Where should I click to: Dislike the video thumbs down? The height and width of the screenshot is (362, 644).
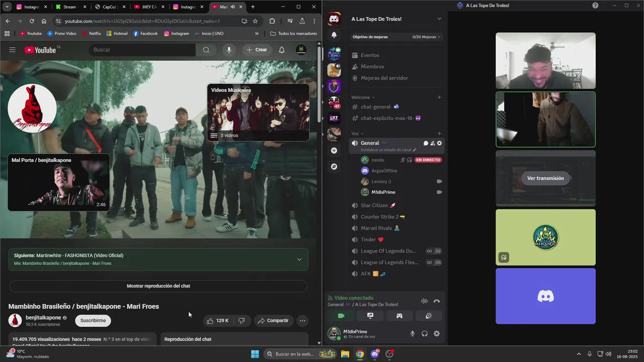click(x=242, y=320)
